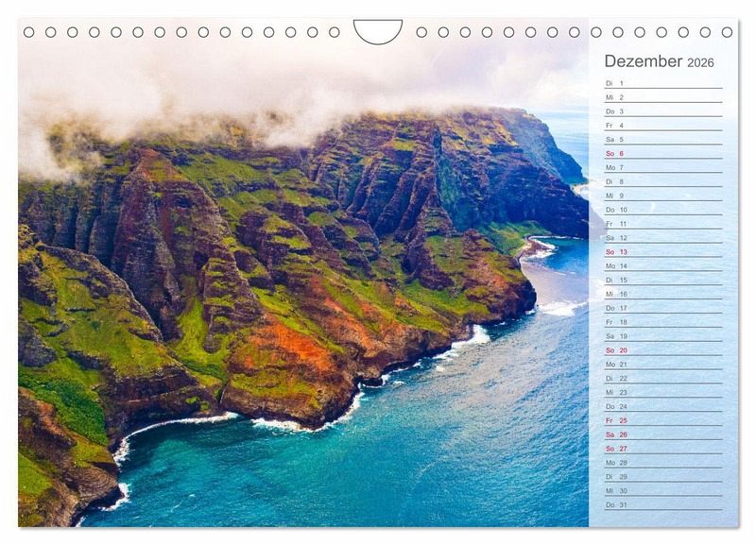The image size is (756, 545).
Task: Select the 'Fr 11' date row
Action: pos(663,224)
